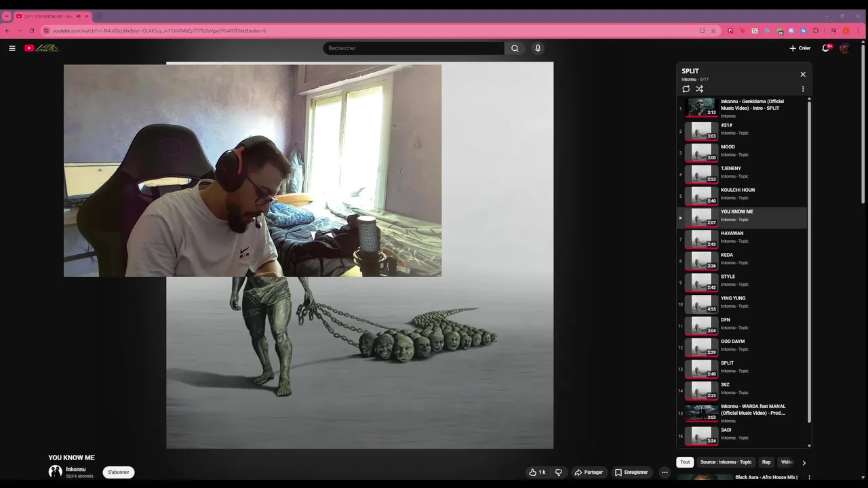868x488 pixels.
Task: Go to YouTube home via logo
Action: point(41,48)
